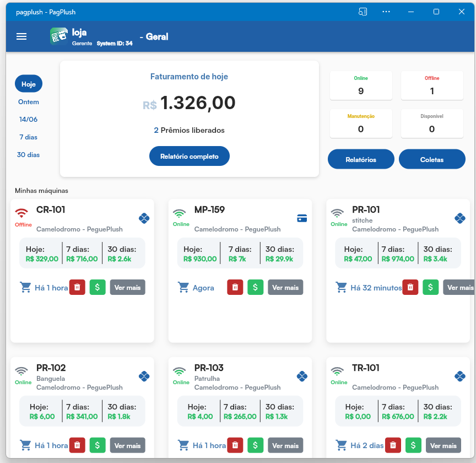Viewport: 476px width, 463px height.
Task: Select the Hoje filter tab
Action: (x=28, y=83)
